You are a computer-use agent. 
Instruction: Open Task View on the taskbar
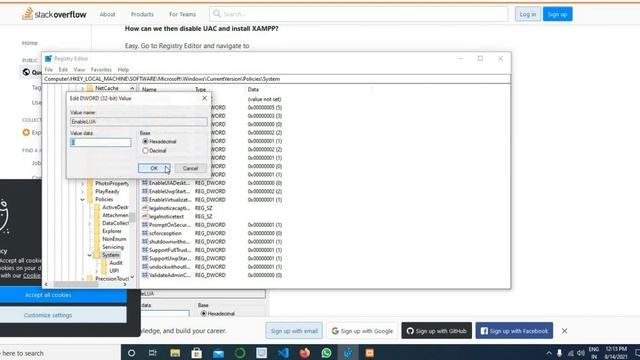tap(153, 353)
